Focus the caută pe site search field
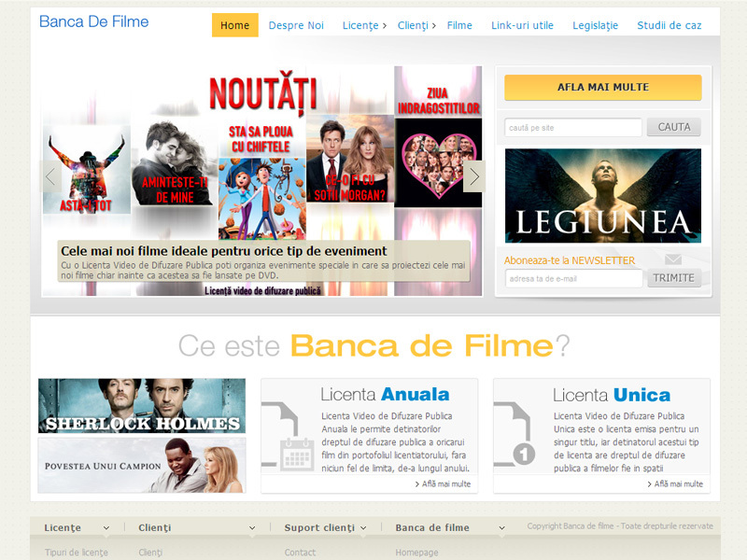Screen dimensions: 747x560 coord(573,128)
